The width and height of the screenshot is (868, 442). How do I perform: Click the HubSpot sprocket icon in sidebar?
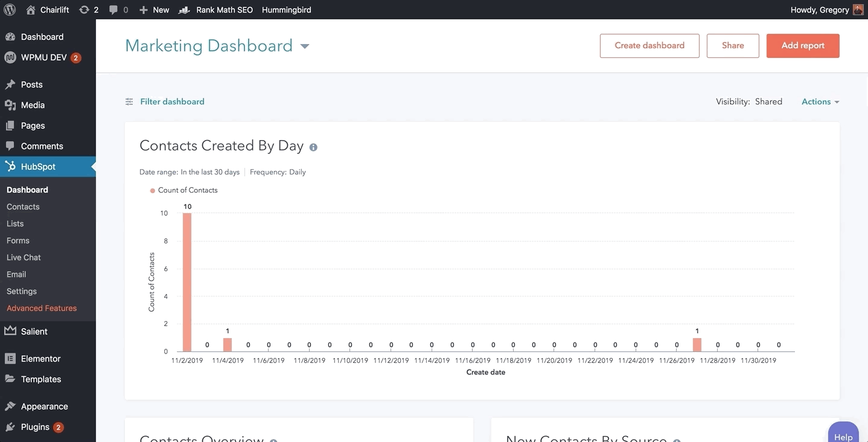tap(10, 167)
